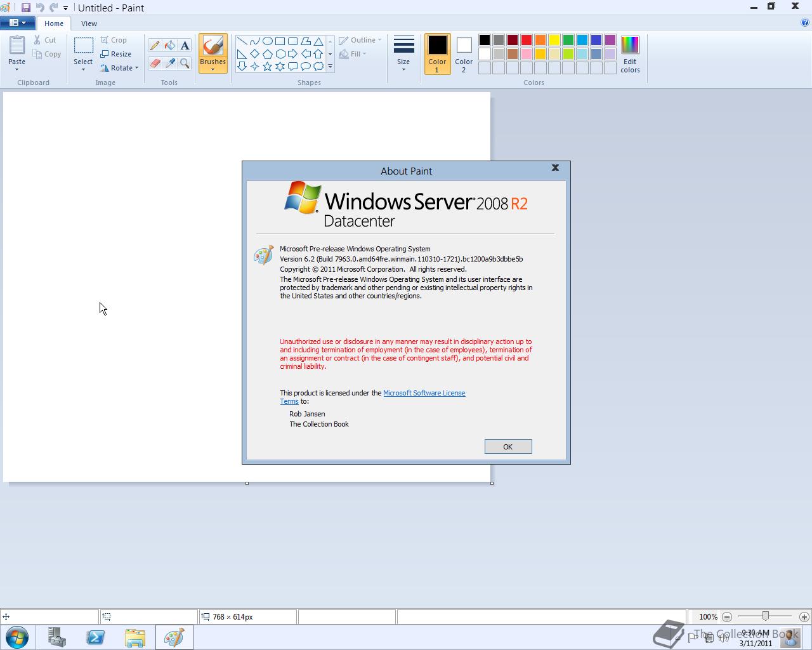812x650 pixels.
Task: Click zoom out minus button
Action: (727, 616)
